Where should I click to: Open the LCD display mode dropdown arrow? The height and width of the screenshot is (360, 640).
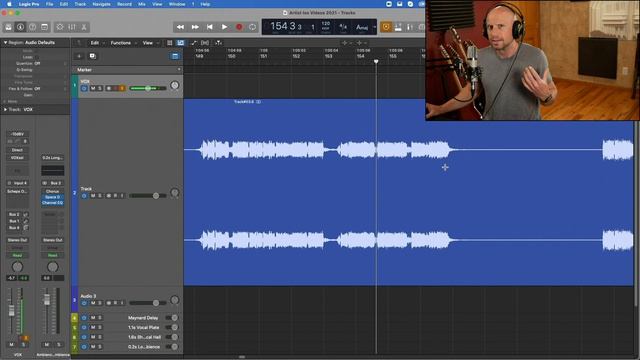click(x=374, y=27)
